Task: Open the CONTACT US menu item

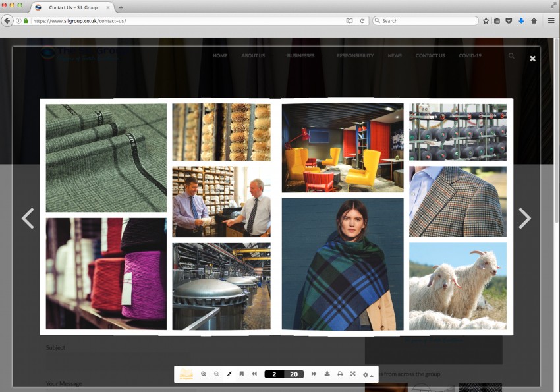Action: click(x=430, y=56)
